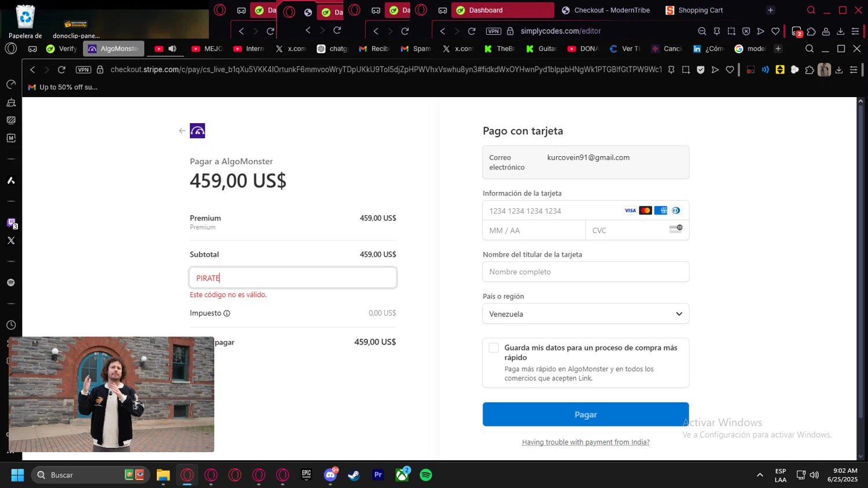Check 'Guarda mis datos' save info checkbox
The image size is (868, 488).
pyautogui.click(x=494, y=347)
